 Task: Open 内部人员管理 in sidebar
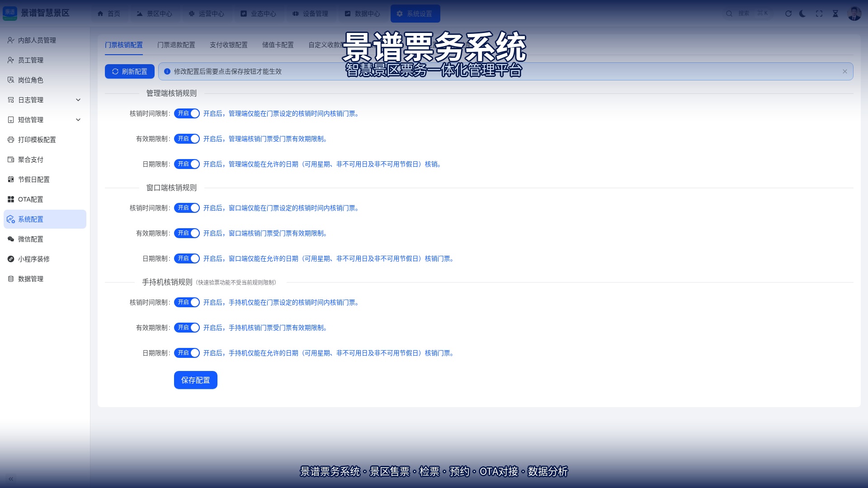point(45,40)
